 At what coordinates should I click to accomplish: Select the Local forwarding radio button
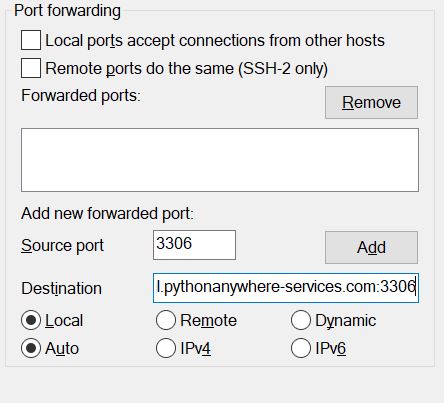pos(31,320)
